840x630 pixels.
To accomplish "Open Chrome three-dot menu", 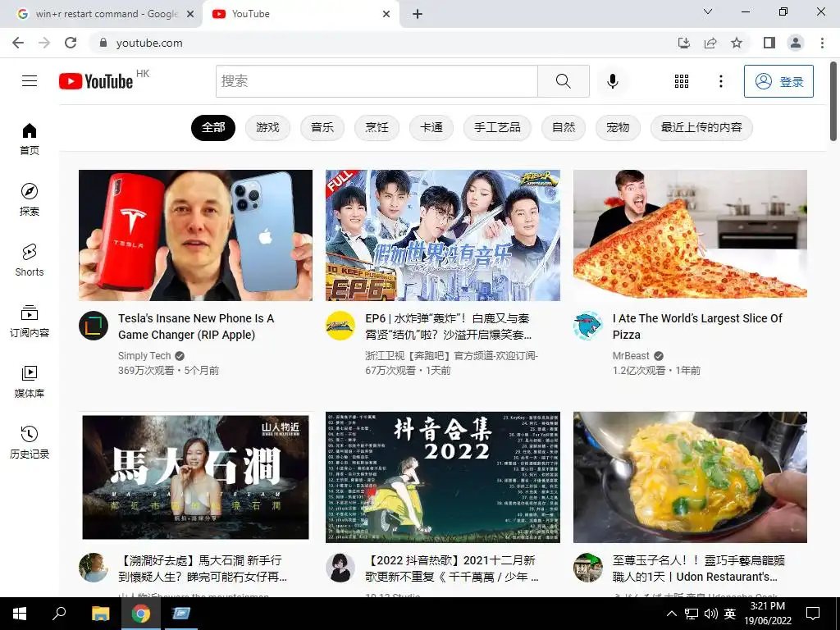I will pyautogui.click(x=822, y=43).
